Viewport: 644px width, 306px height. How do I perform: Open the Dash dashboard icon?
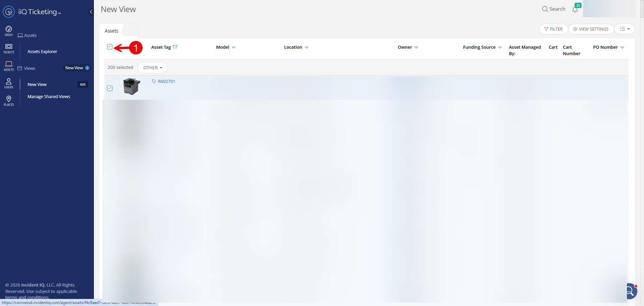click(9, 31)
